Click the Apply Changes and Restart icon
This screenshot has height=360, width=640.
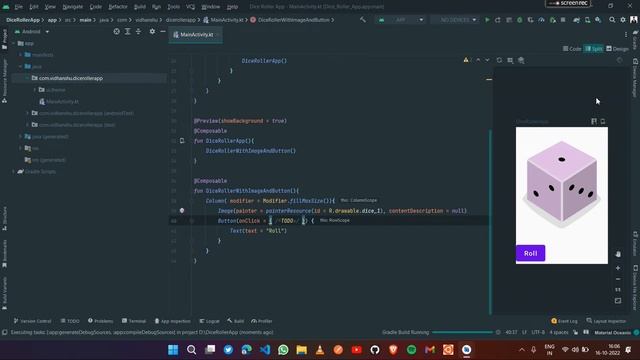coord(498,20)
